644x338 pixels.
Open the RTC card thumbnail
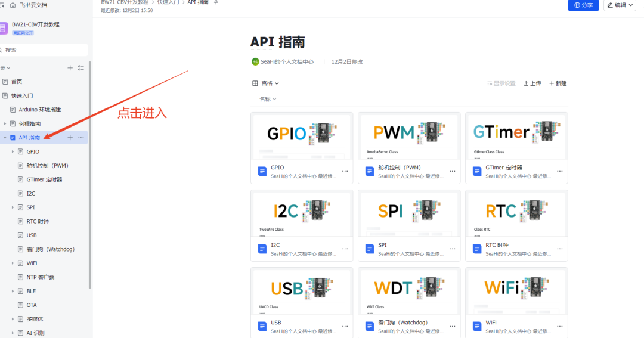pos(516,214)
